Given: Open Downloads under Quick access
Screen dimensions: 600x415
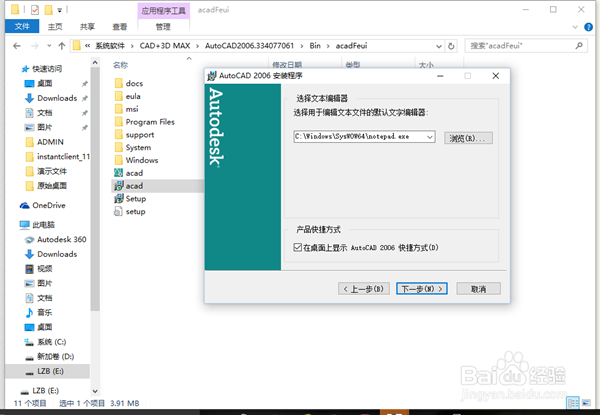Looking at the screenshot, I should point(51,98).
